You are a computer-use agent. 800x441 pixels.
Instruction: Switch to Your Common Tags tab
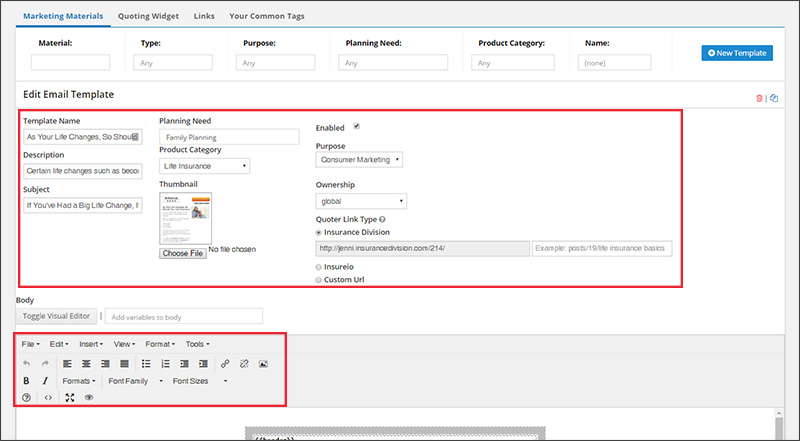tap(267, 16)
